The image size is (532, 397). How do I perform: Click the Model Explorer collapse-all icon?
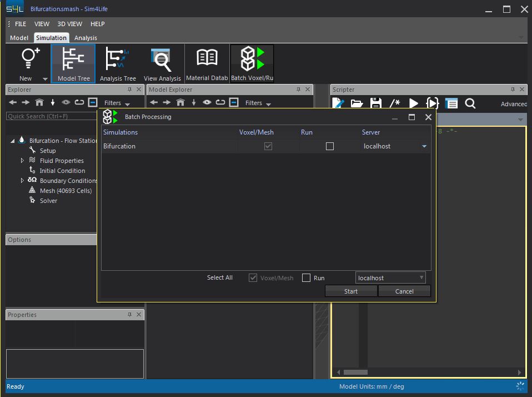point(234,102)
